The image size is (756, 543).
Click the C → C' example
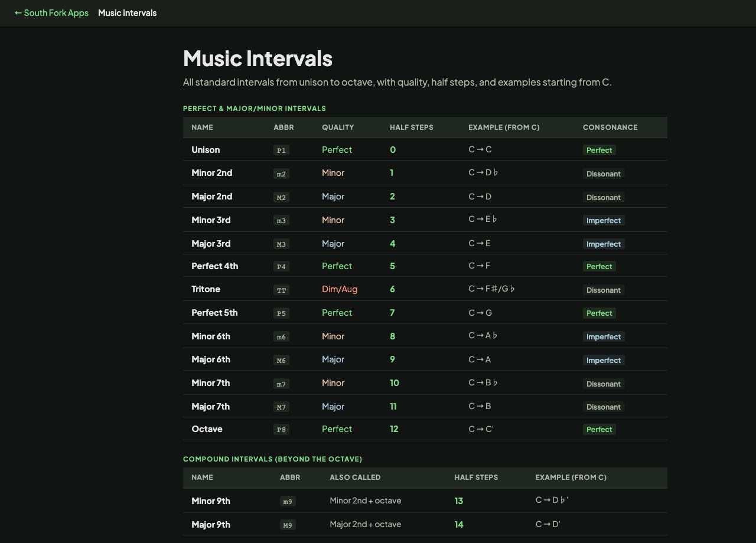(481, 429)
